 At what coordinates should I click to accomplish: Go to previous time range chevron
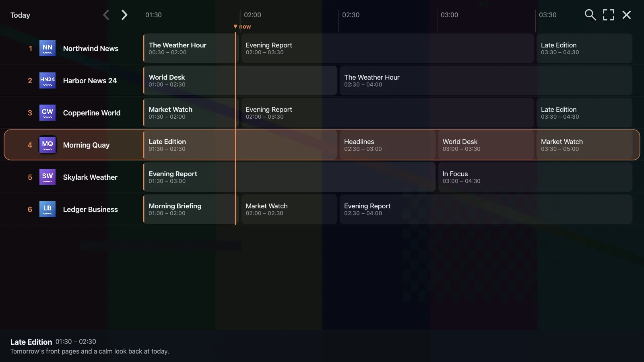(106, 15)
